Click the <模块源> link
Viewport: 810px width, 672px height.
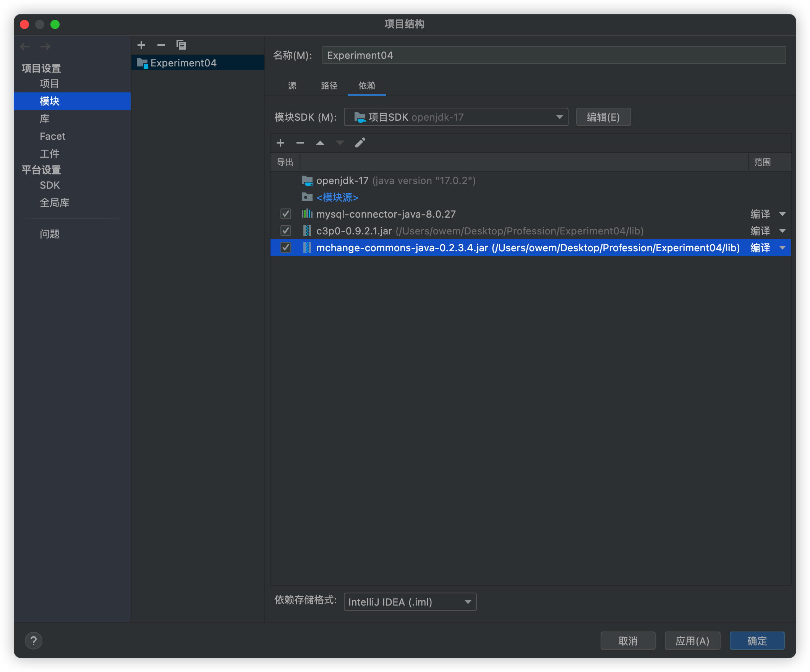click(337, 197)
